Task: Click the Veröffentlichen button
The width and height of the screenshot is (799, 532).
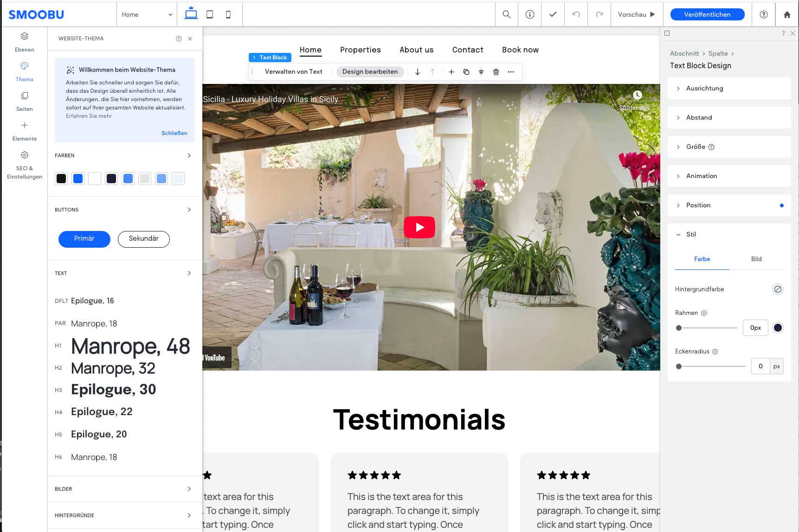Action: (707, 14)
